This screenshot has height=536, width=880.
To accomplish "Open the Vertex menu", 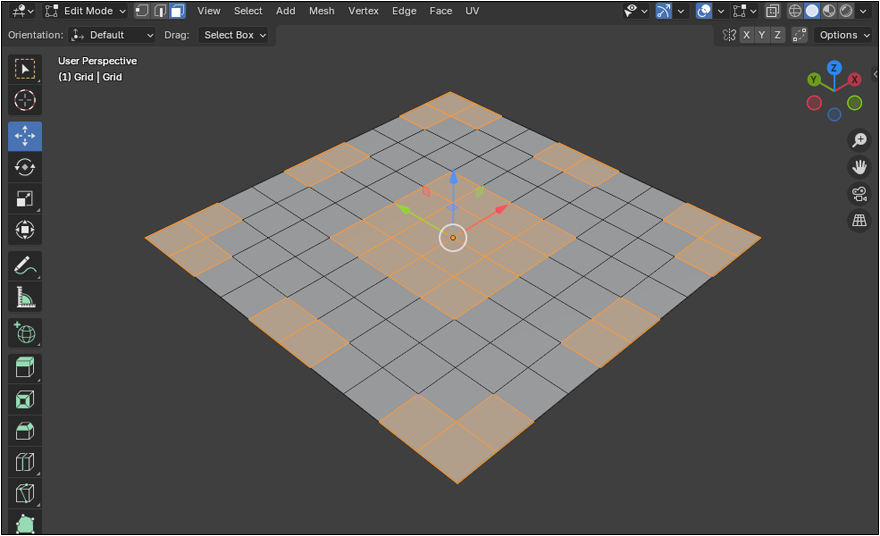I will pos(363,11).
